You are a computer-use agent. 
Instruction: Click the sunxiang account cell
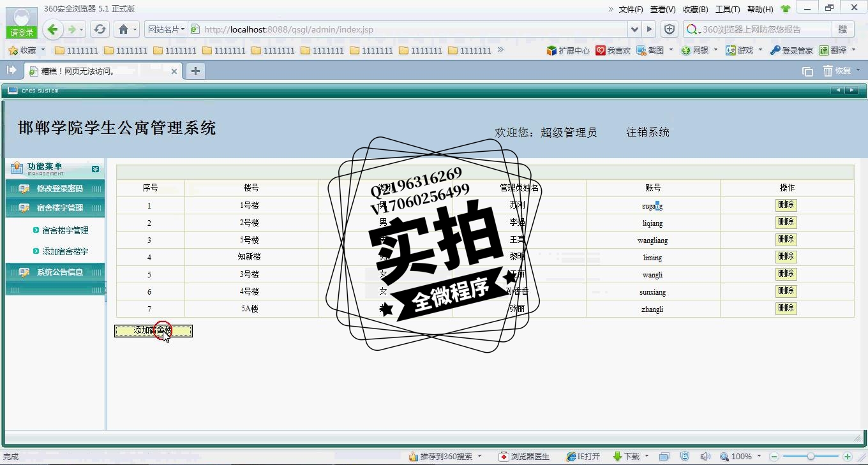pyautogui.click(x=653, y=292)
